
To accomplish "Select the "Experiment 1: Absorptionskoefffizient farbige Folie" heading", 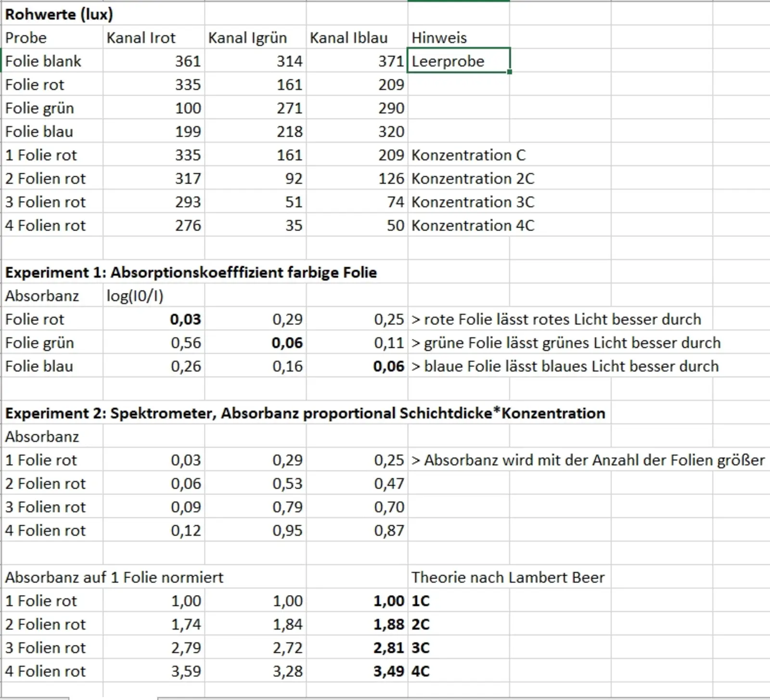I will tap(191, 272).
